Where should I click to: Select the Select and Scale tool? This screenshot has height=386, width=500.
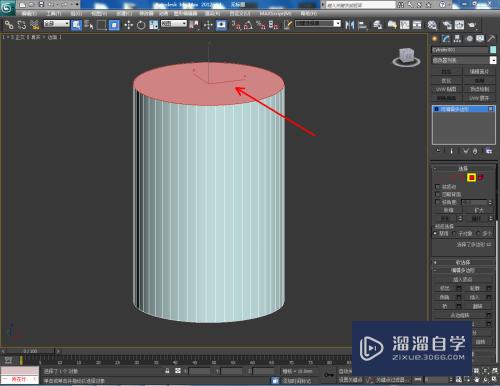[153, 25]
